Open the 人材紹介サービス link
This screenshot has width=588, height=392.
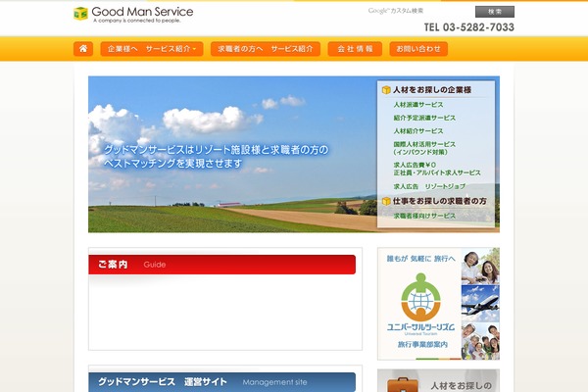(x=418, y=131)
